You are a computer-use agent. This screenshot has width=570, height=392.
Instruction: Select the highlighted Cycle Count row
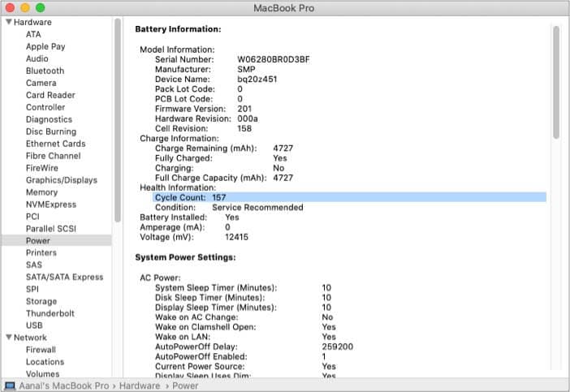[x=349, y=197]
